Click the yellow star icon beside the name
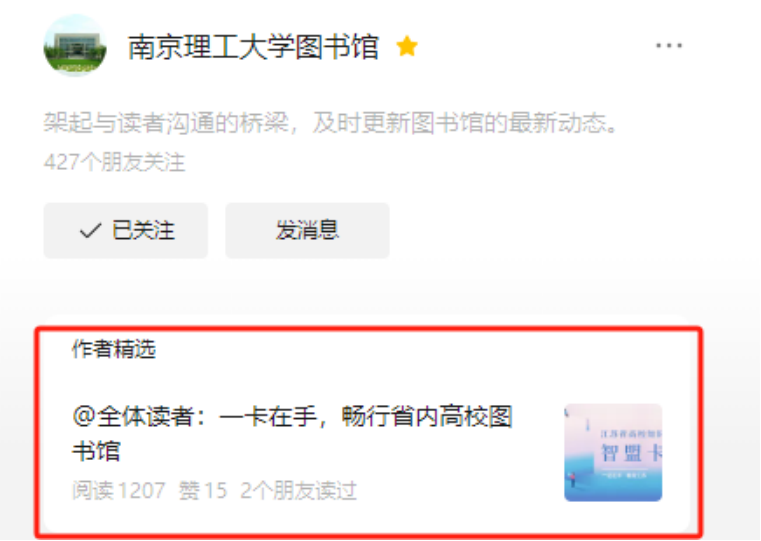Viewport: 761px width, 541px height. click(407, 47)
